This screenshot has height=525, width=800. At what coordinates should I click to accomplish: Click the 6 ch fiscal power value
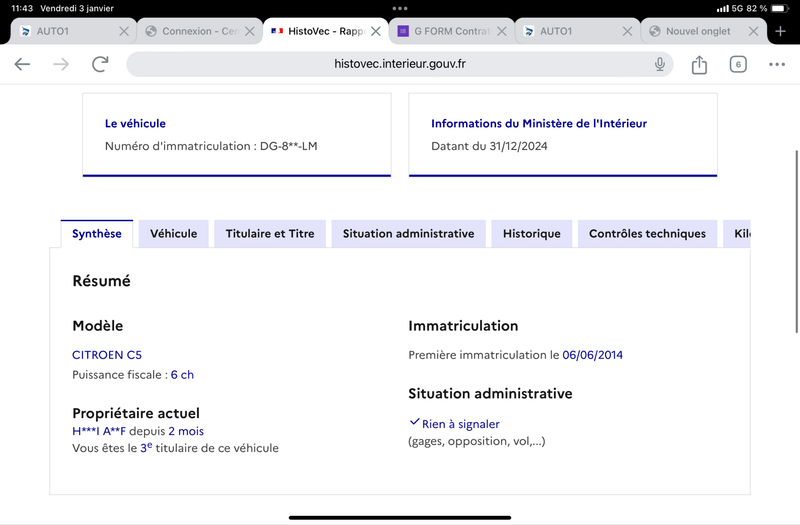(182, 374)
